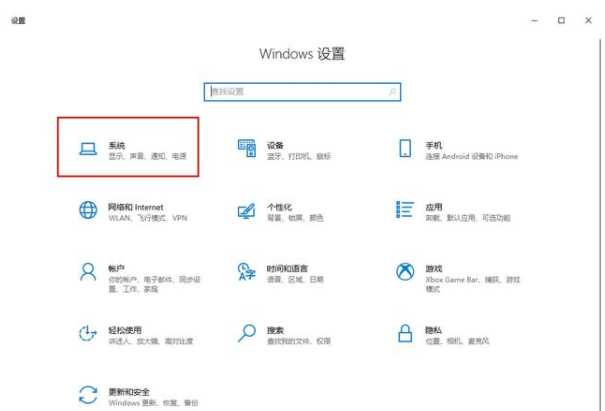Minimize the 设置 window
This screenshot has height=411, width=605.
pos(534,20)
